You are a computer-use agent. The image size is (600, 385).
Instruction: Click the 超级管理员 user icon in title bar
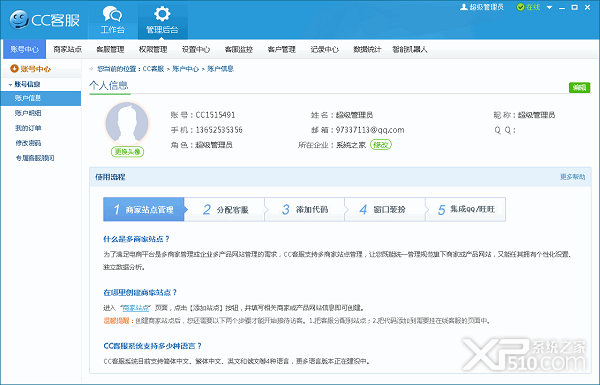tap(464, 7)
